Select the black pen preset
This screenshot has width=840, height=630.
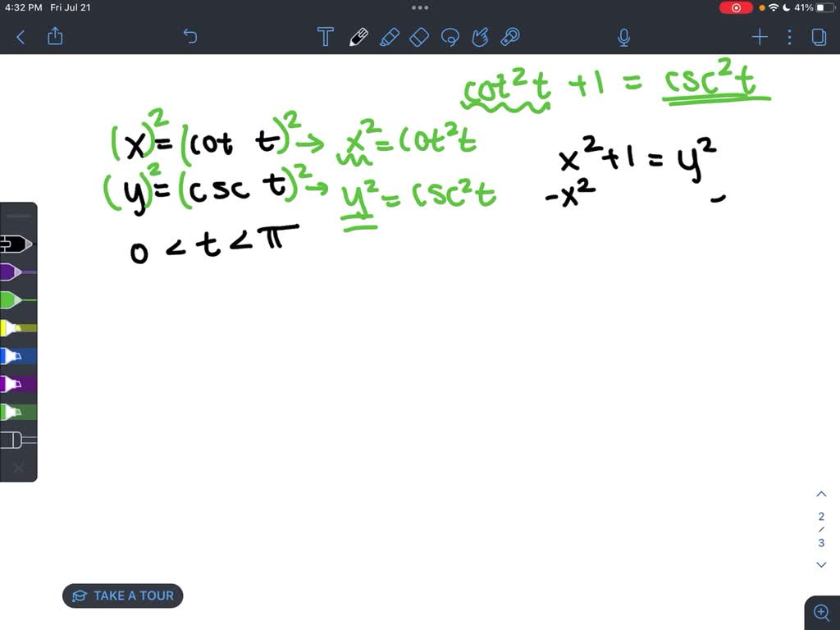point(16,244)
